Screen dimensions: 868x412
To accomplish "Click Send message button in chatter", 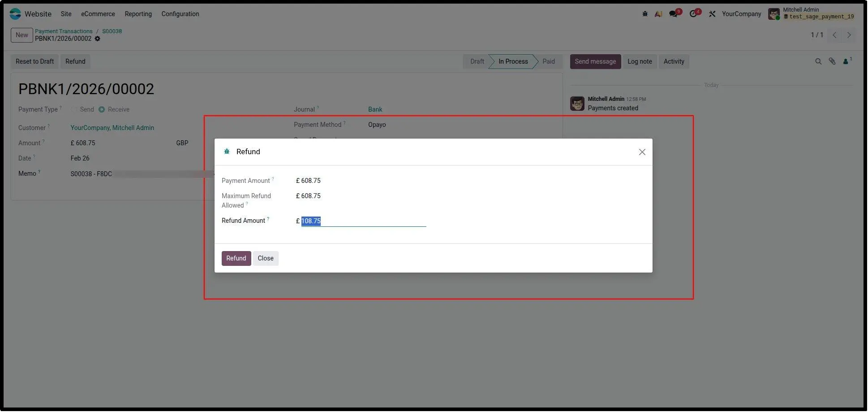I will pyautogui.click(x=596, y=61).
